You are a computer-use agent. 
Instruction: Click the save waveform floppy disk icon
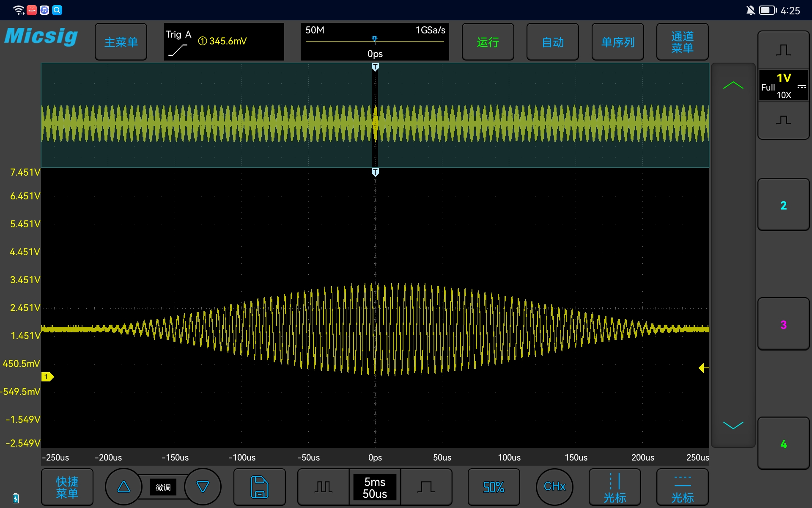pos(259,487)
